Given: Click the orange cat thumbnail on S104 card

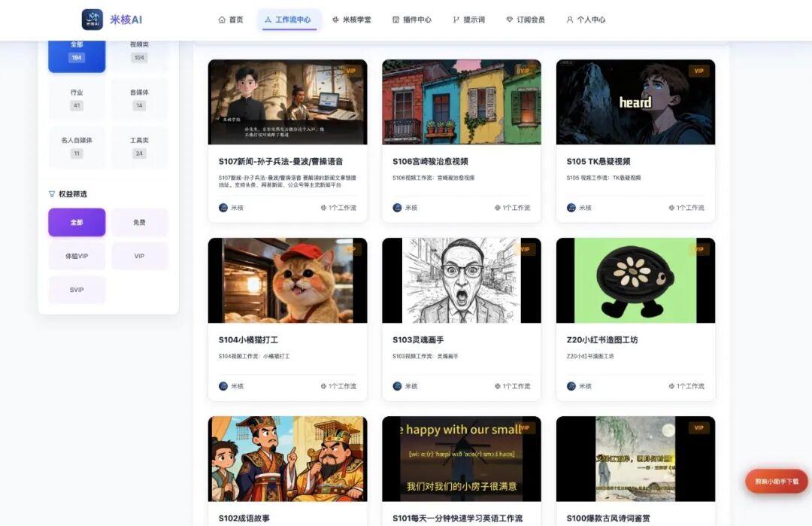Looking at the screenshot, I should pos(287,281).
